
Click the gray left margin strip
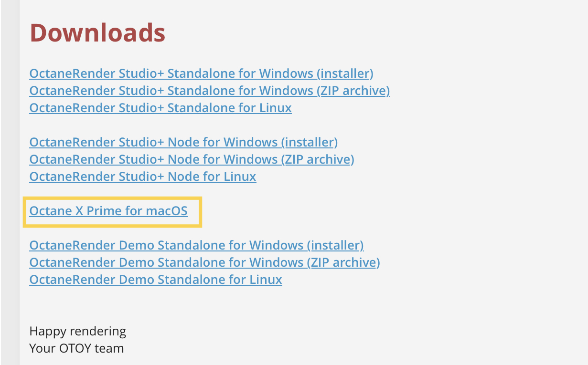tap(10, 191)
